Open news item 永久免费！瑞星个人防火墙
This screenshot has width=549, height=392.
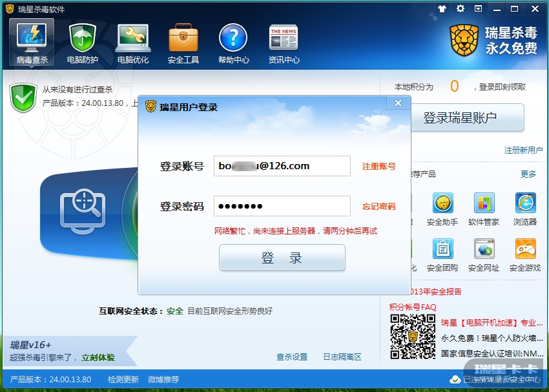pos(492,338)
